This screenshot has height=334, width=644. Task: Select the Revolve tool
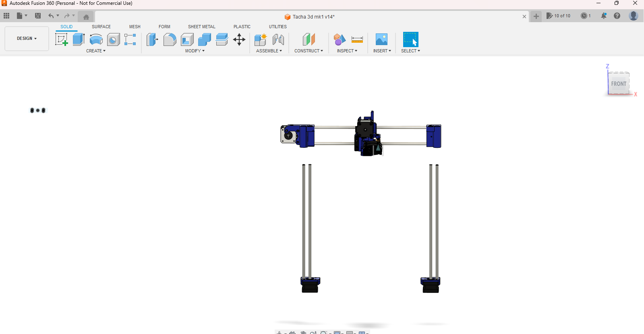[x=96, y=39]
